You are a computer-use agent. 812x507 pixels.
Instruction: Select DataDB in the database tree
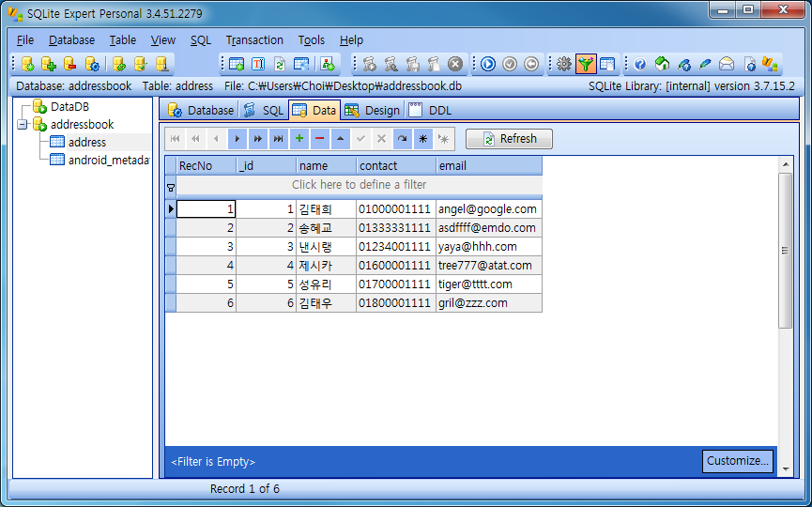pyautogui.click(x=69, y=107)
